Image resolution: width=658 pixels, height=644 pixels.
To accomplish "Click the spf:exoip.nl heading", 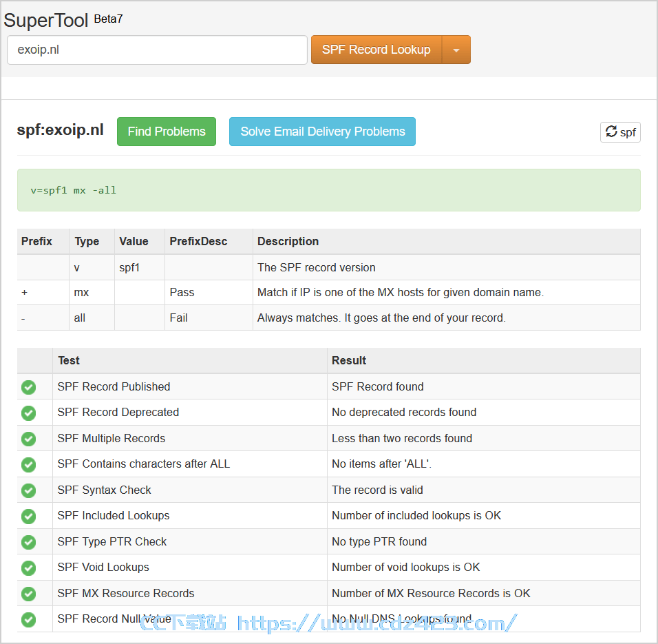I will coord(60,130).
